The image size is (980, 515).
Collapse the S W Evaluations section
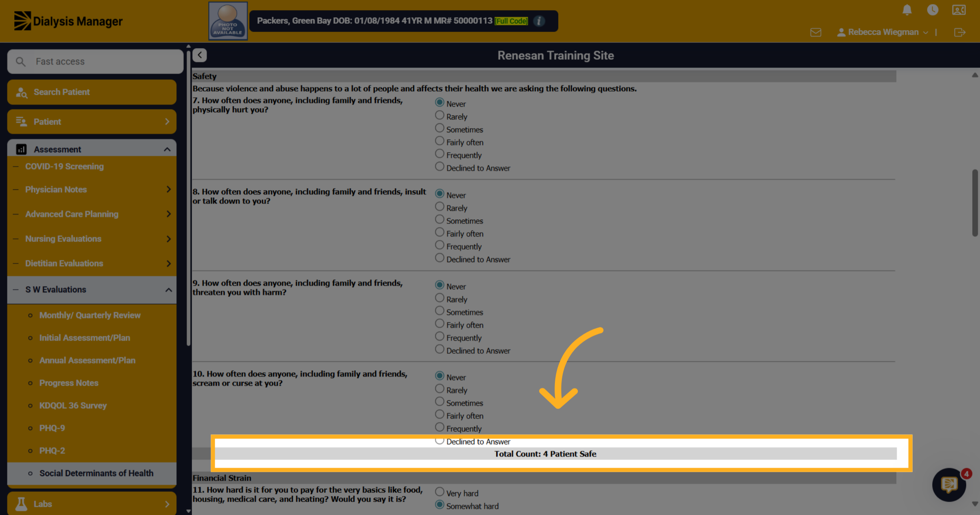(x=169, y=290)
